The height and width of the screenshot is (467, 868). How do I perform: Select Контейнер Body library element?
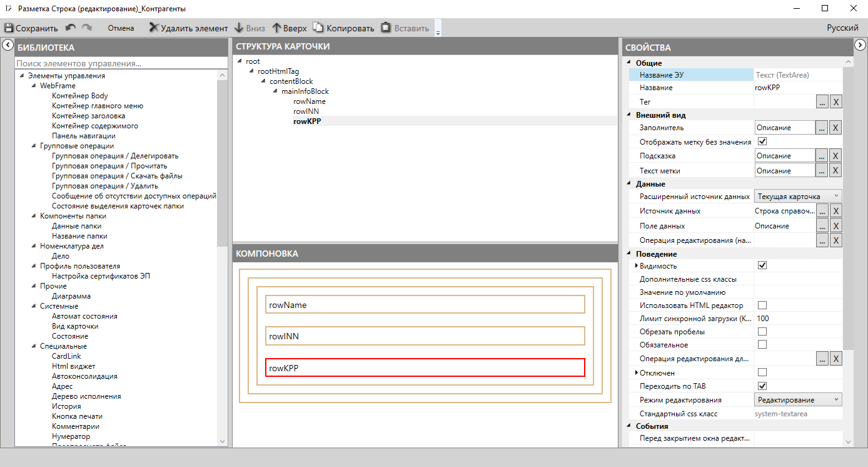pos(80,96)
